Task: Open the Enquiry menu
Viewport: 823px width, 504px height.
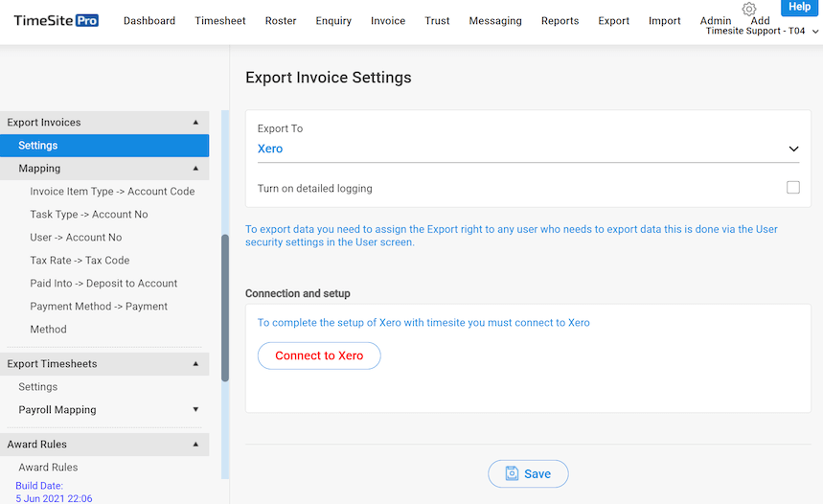Action: (x=333, y=20)
